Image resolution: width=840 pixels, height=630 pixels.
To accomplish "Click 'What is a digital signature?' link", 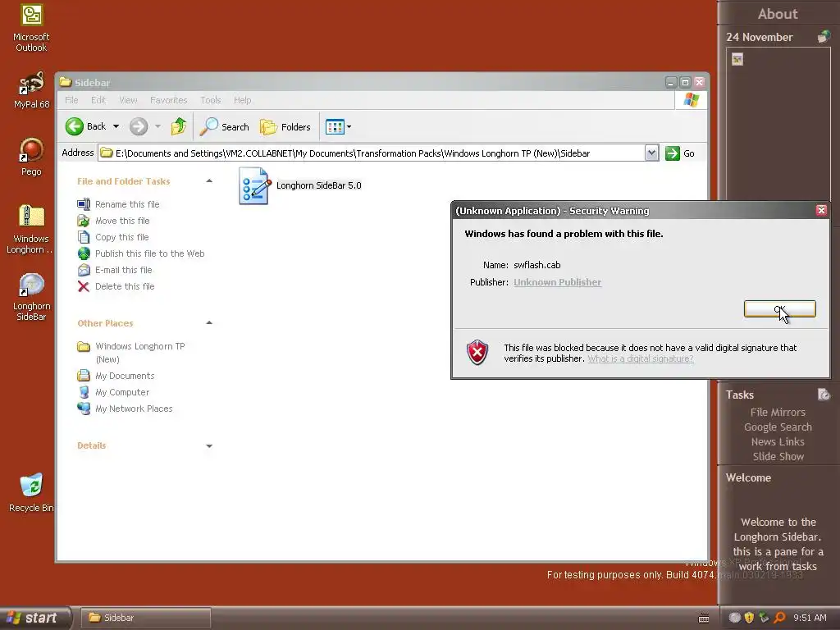I will 640,358.
